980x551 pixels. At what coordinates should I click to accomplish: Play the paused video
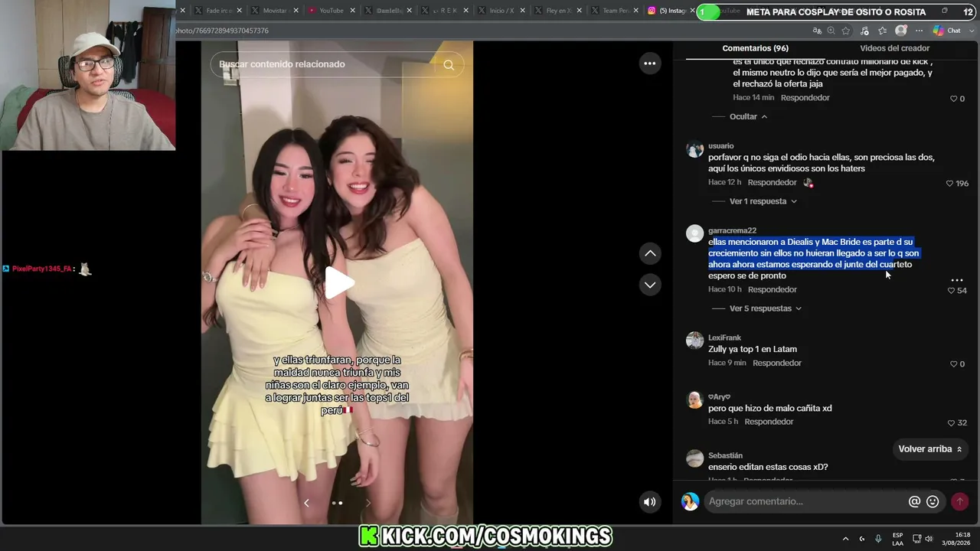[x=338, y=282]
